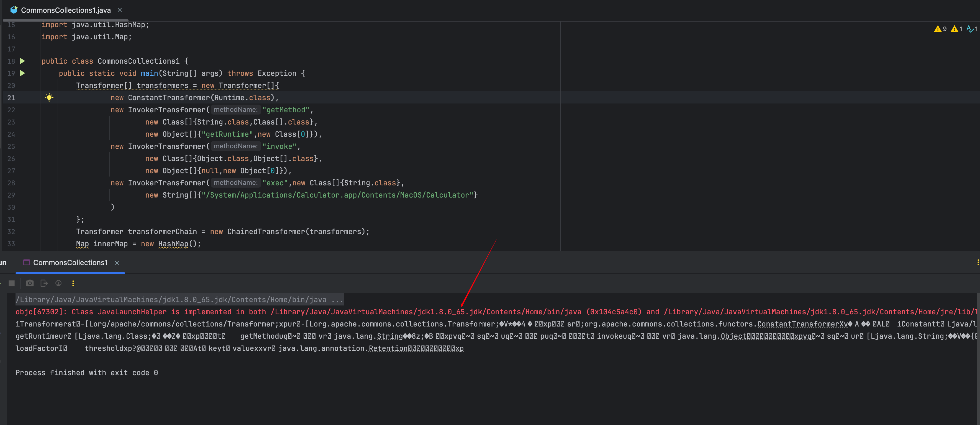
Task: Click the underlined Map type on line 33
Action: tap(82, 244)
